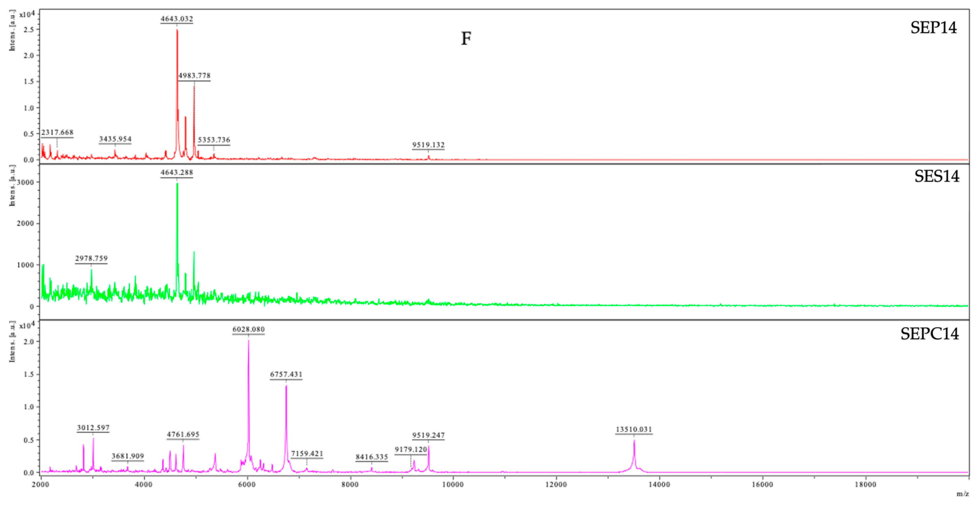Select the 2978.759 peak label
The width and height of the screenshot is (980, 506).
[x=91, y=258]
